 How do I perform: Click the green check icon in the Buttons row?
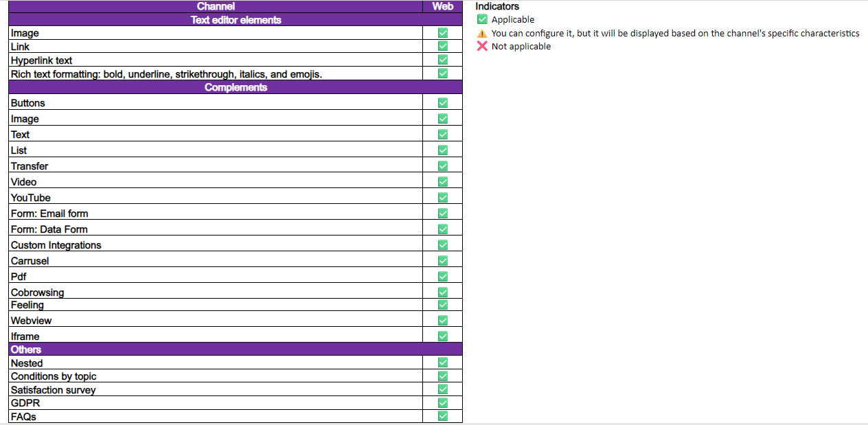[x=443, y=103]
